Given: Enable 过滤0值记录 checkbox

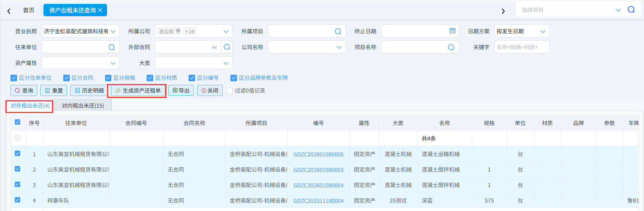Looking at the screenshot, I should (x=230, y=91).
